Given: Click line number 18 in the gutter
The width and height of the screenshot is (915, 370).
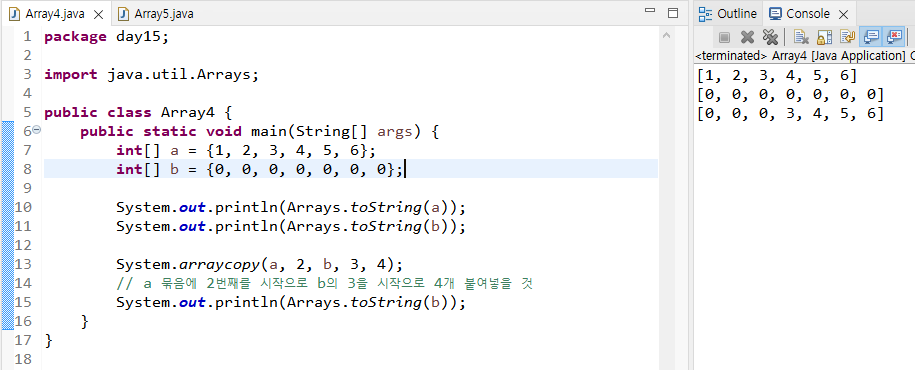Looking at the screenshot, I should click(23, 359).
